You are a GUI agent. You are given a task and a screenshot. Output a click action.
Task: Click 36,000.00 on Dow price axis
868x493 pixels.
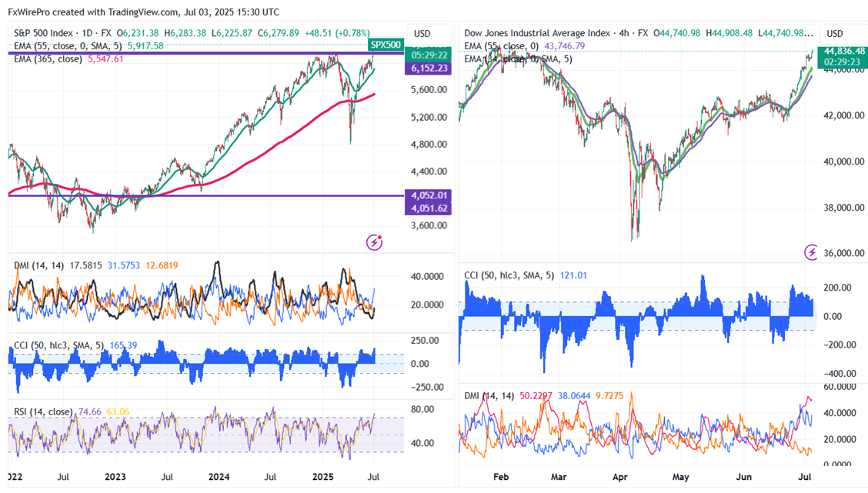tap(844, 253)
